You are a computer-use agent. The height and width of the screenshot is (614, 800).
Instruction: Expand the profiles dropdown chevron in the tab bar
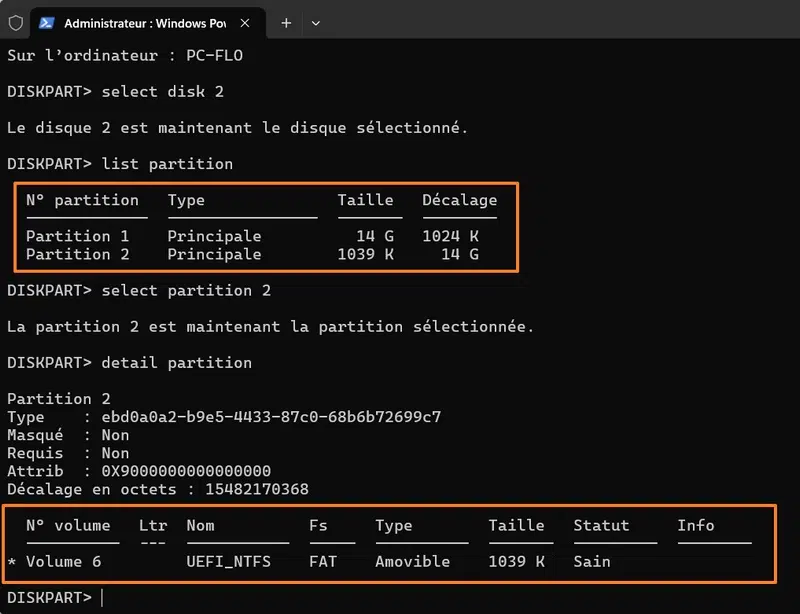[316, 22]
